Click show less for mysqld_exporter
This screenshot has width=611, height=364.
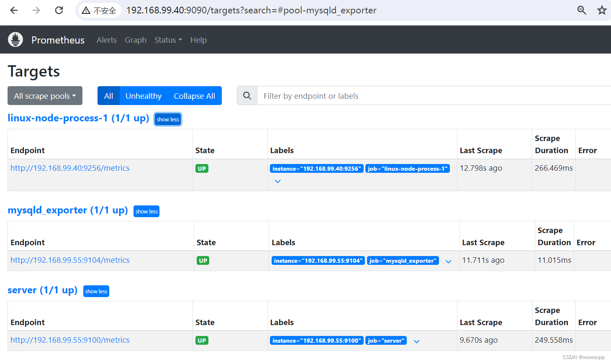coord(146,211)
